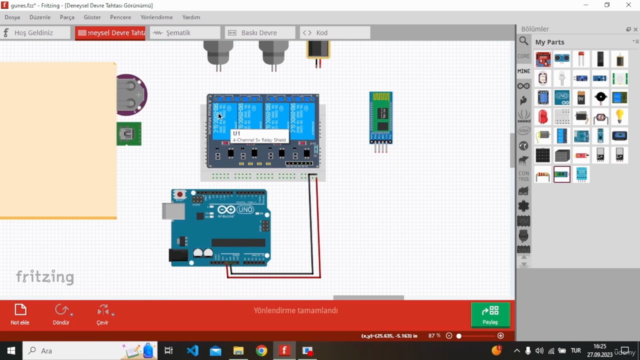Viewport: 640px width, 360px height.
Task: Pick the yellow light bulb part
Action: tap(620, 117)
